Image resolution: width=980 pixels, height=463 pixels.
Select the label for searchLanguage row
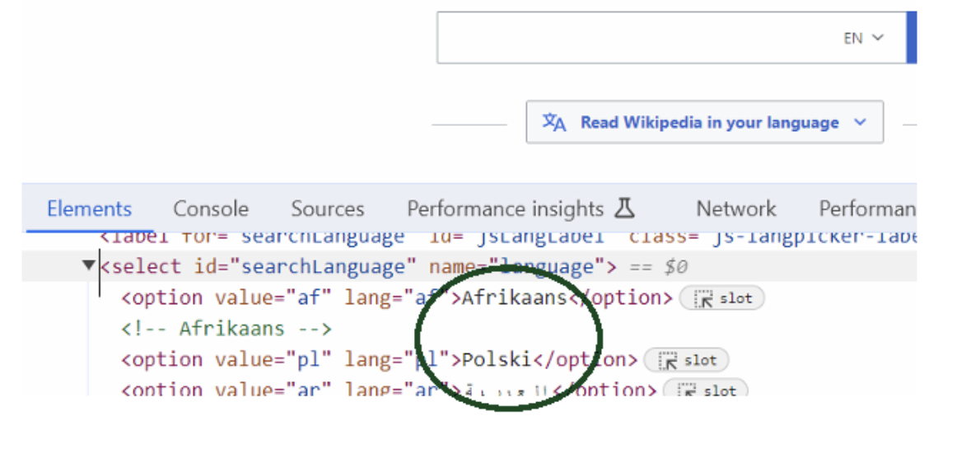507,239
